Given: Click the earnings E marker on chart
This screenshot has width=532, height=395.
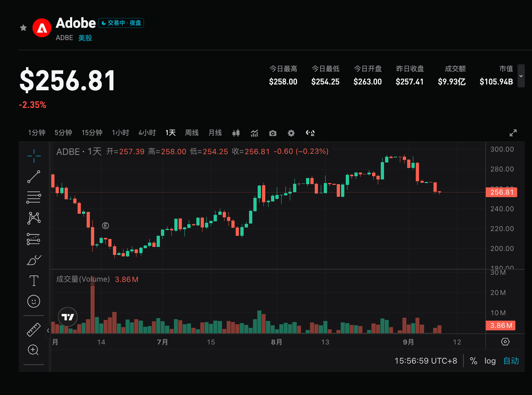Looking at the screenshot, I should pyautogui.click(x=105, y=226).
